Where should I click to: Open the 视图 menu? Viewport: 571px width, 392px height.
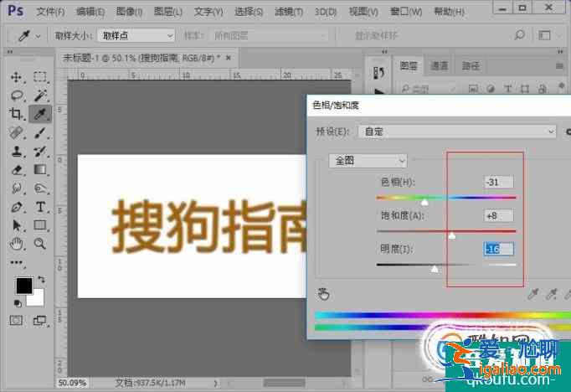pyautogui.click(x=363, y=12)
